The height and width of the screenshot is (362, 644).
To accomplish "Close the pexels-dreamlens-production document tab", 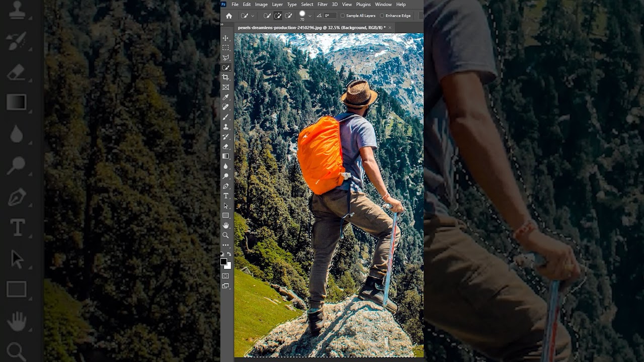I will click(x=389, y=28).
